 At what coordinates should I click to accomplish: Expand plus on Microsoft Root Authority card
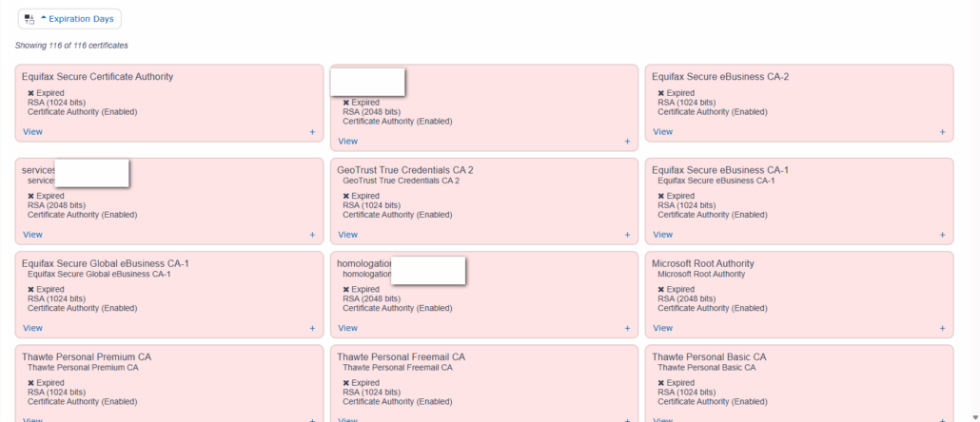[942, 329]
